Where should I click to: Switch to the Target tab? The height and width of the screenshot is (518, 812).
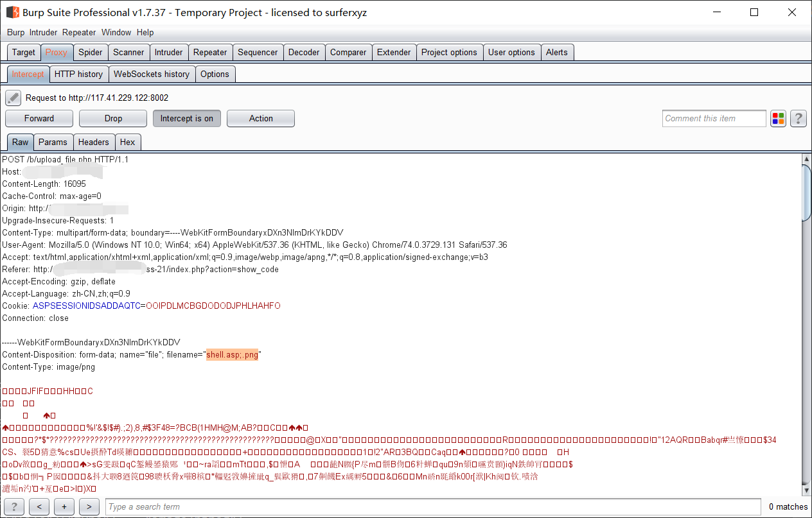coord(24,53)
